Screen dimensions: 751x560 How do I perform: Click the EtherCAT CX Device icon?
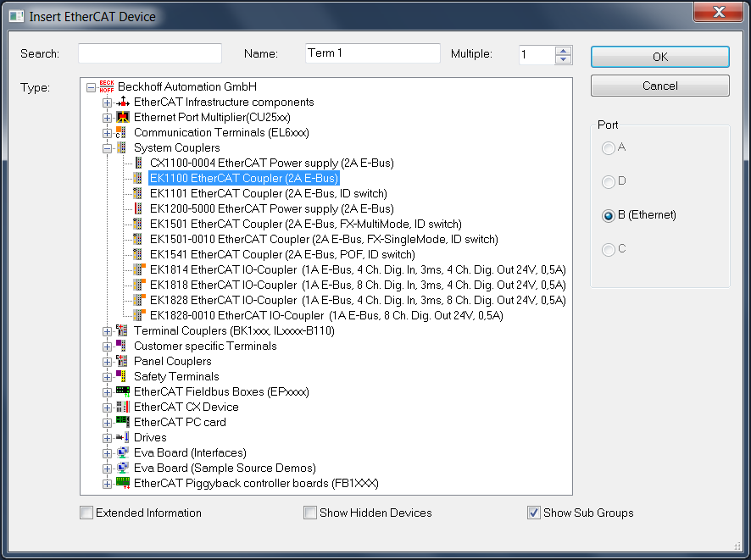click(x=123, y=408)
